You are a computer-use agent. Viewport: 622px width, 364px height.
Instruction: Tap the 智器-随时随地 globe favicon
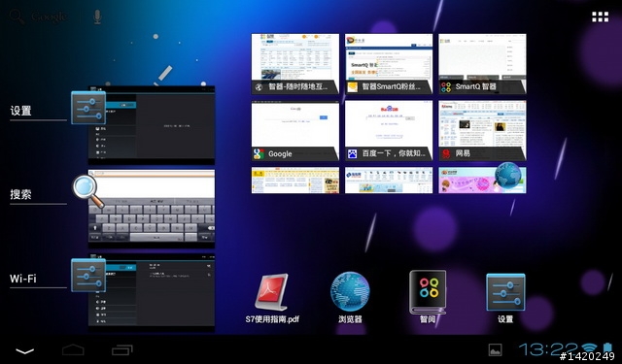259,87
